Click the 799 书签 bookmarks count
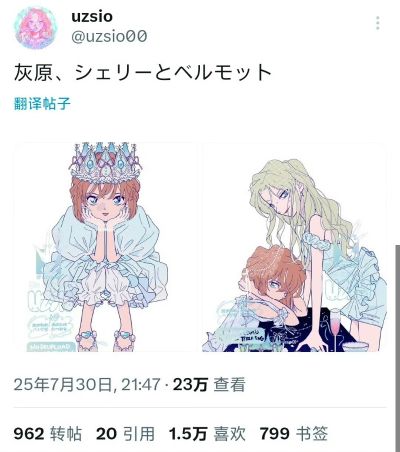Screen dimensions: 400x452 (294, 434)
